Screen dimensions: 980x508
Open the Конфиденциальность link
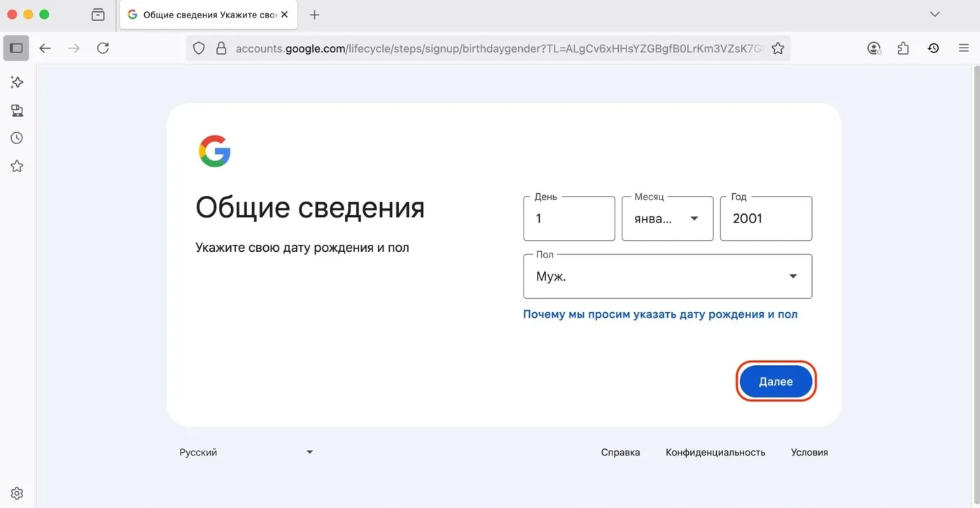click(715, 452)
